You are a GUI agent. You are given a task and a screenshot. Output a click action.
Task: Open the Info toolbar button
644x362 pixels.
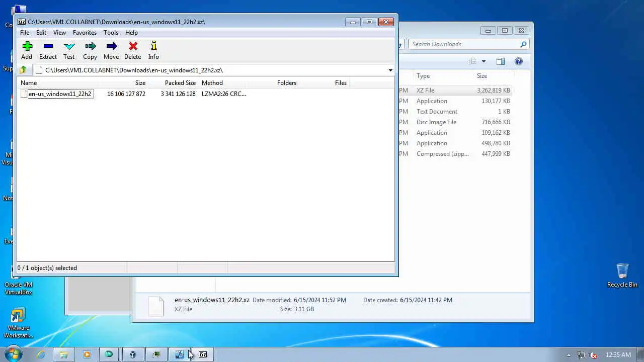point(153,50)
